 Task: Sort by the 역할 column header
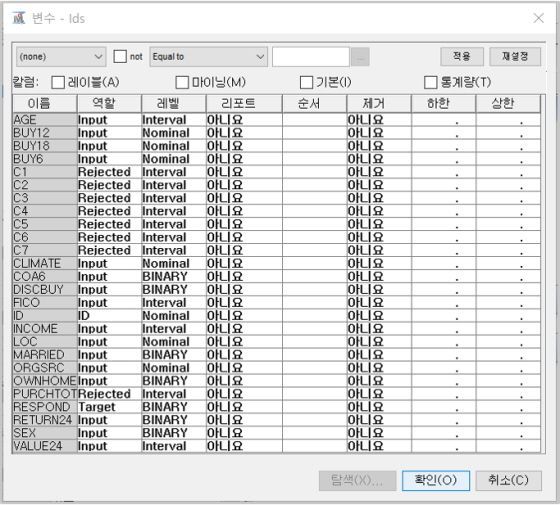pyautogui.click(x=110, y=104)
